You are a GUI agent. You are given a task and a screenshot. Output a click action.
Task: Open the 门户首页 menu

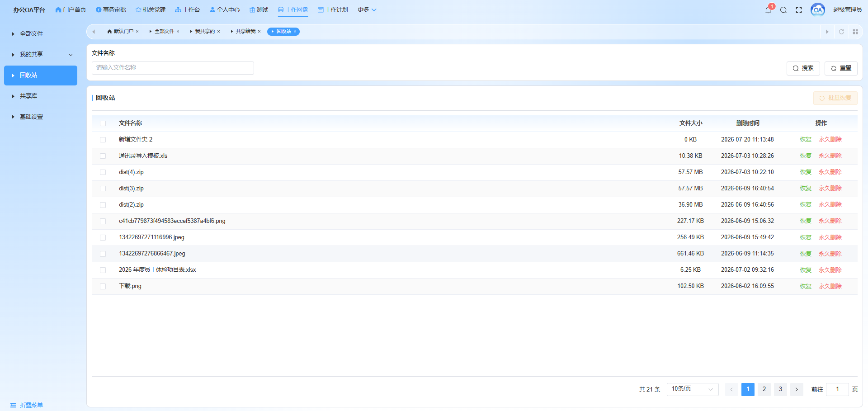pyautogui.click(x=71, y=9)
